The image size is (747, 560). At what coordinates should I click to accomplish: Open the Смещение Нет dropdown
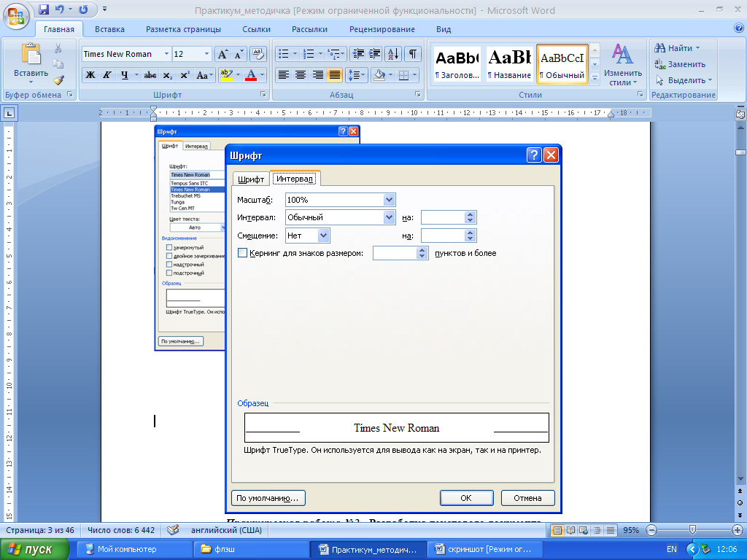(323, 236)
